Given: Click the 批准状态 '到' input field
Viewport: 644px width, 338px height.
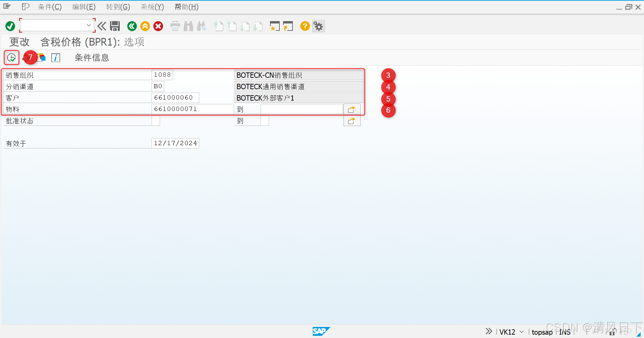Looking at the screenshot, I should [265, 120].
